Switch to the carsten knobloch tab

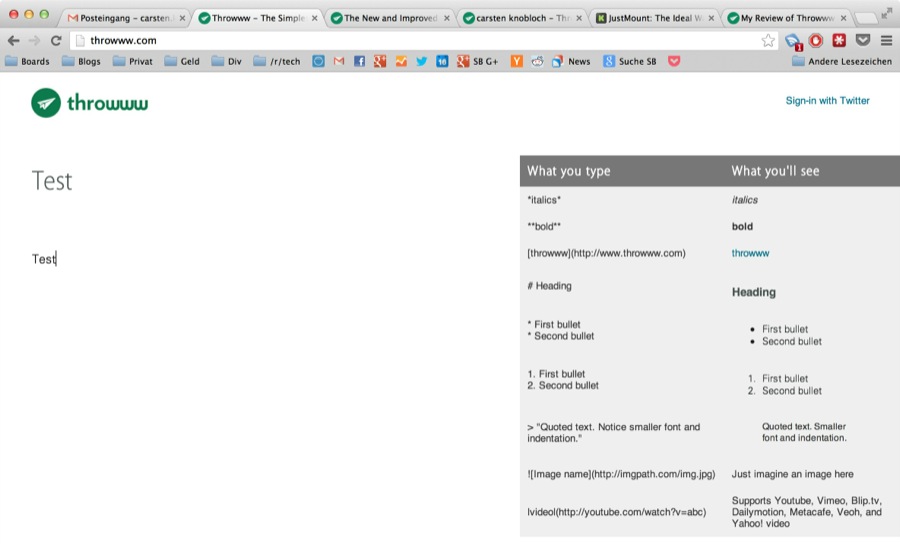(522, 18)
